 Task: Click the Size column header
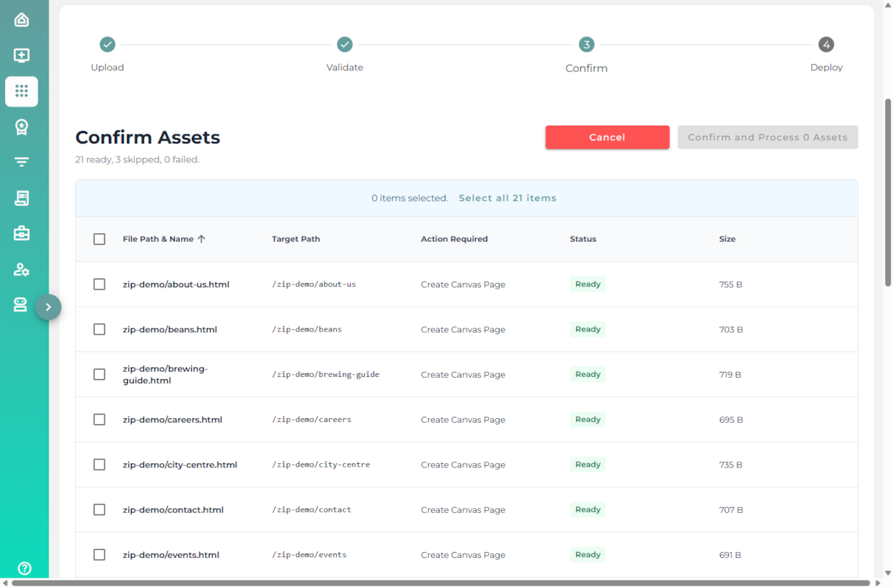click(x=727, y=239)
